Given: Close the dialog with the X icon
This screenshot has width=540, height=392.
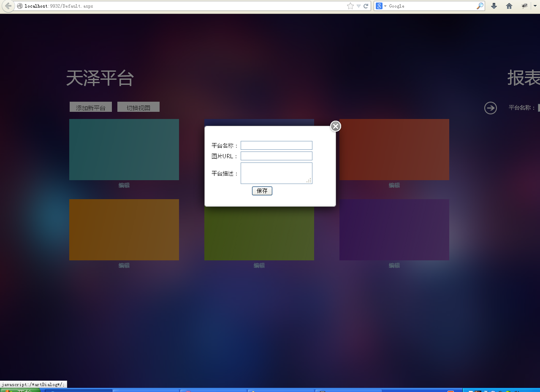Looking at the screenshot, I should pos(336,126).
